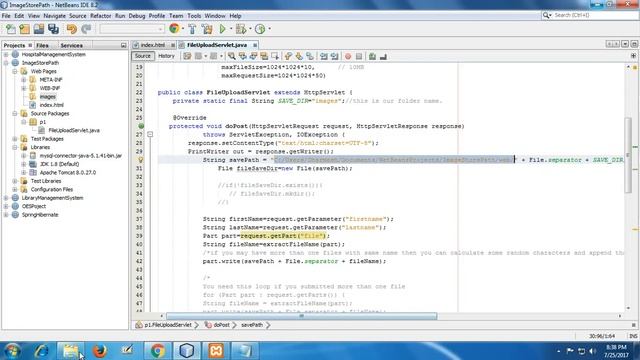Open dropdown arrow next to Profile icon

point(269,29)
